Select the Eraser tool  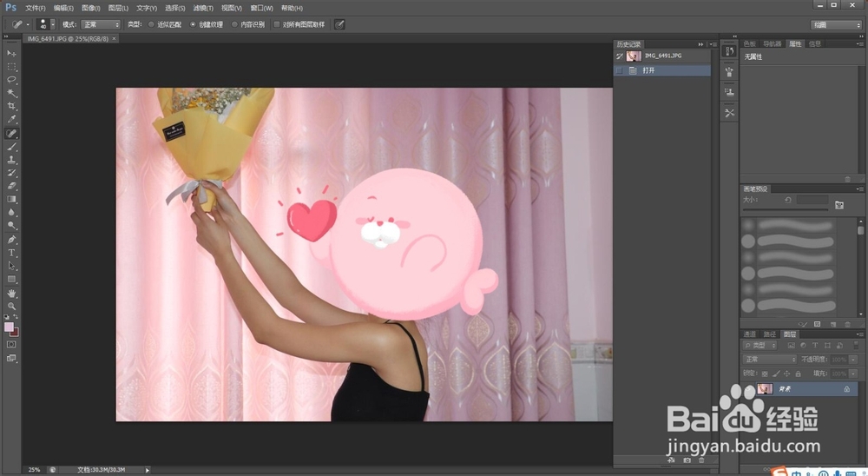coord(11,186)
